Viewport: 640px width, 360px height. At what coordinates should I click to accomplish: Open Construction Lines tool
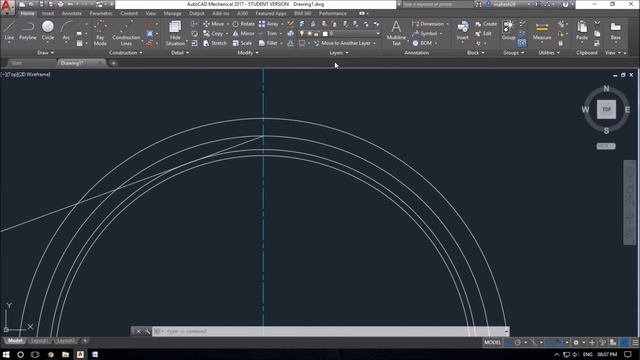(x=126, y=33)
